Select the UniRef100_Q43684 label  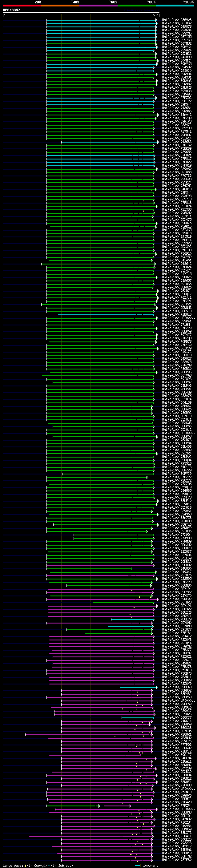pyautogui.click(x=177, y=108)
